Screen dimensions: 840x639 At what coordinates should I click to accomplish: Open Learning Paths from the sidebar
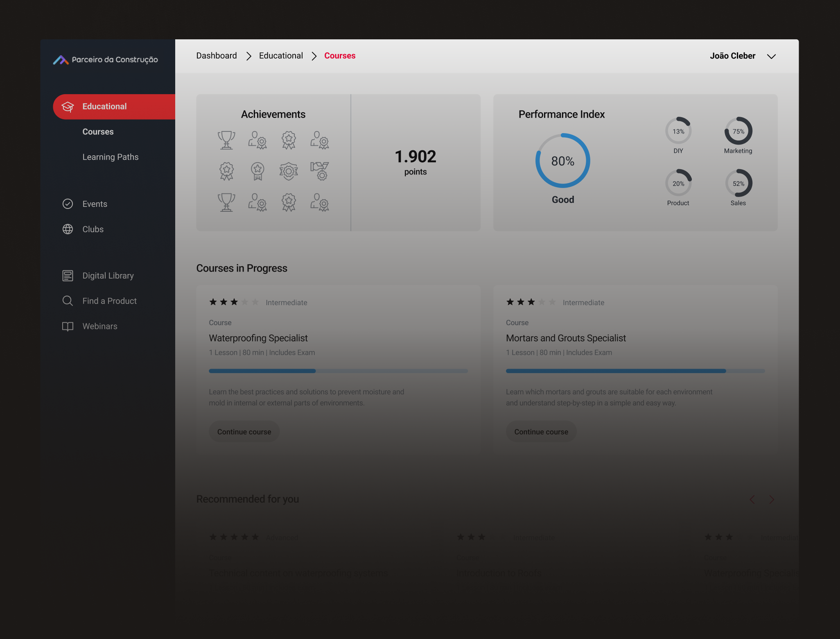pos(111,157)
